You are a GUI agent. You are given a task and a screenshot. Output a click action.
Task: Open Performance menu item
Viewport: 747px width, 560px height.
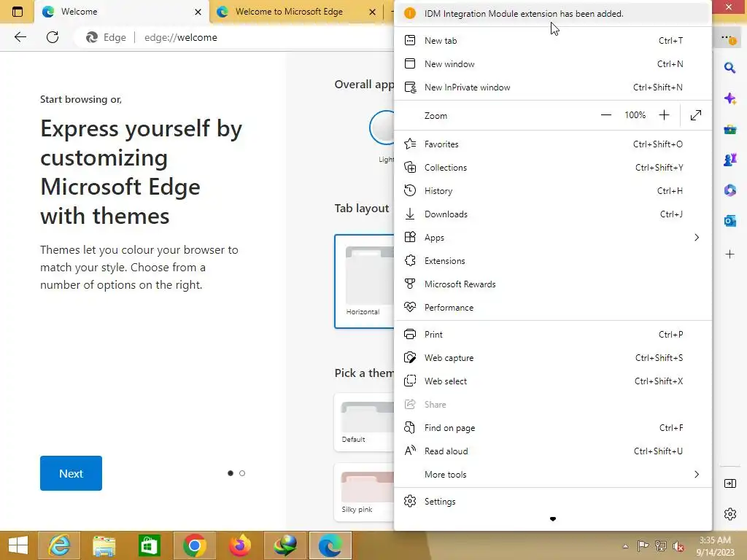coord(553,308)
